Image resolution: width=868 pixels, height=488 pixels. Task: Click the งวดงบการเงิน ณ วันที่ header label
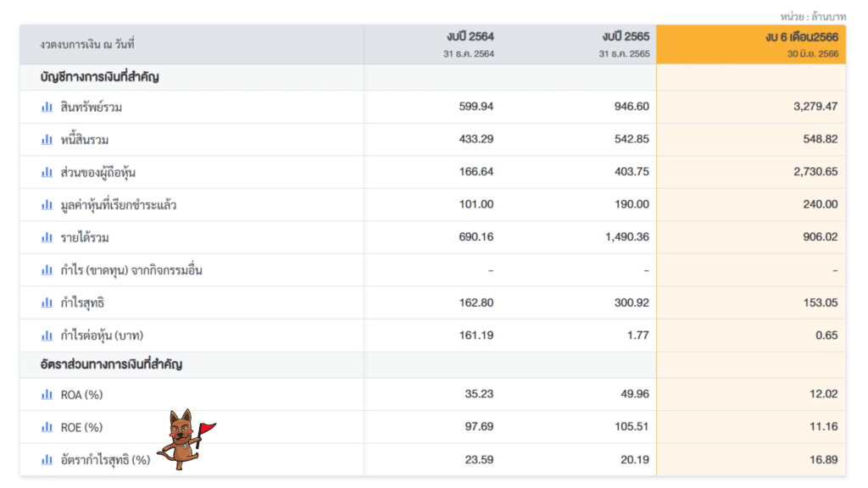[x=87, y=44]
